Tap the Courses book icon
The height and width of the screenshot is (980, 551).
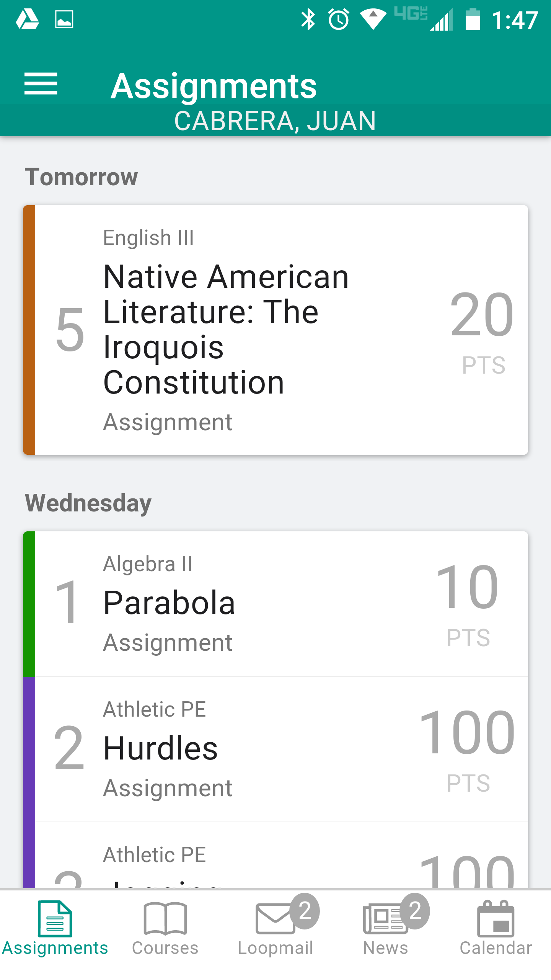pyautogui.click(x=165, y=919)
